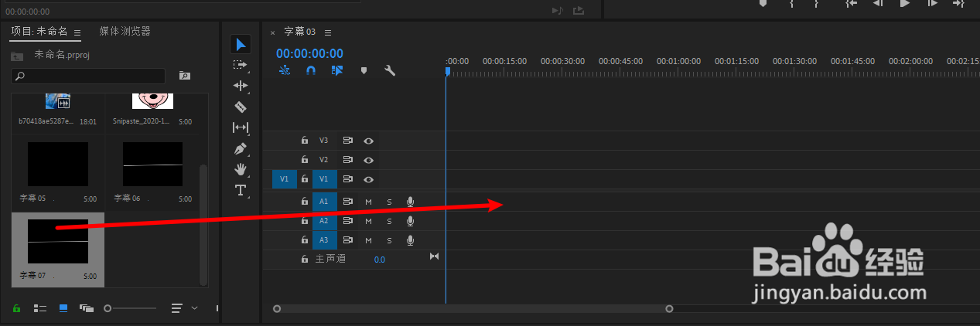
Task: Select the Slip tool
Action: (x=241, y=127)
